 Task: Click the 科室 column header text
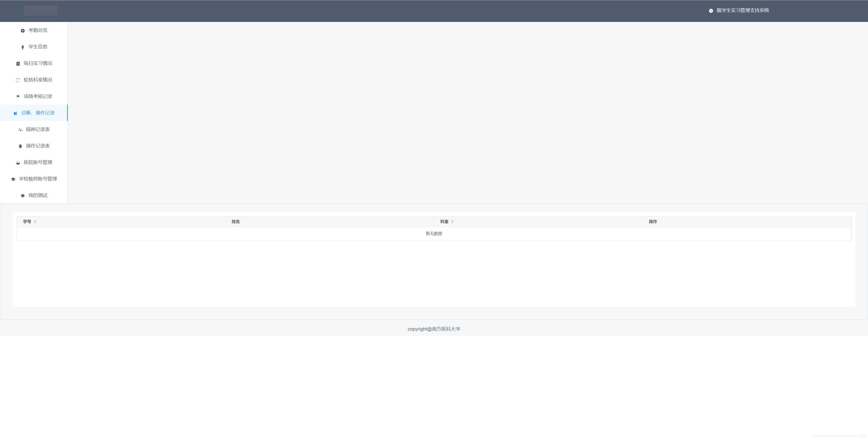click(x=444, y=222)
